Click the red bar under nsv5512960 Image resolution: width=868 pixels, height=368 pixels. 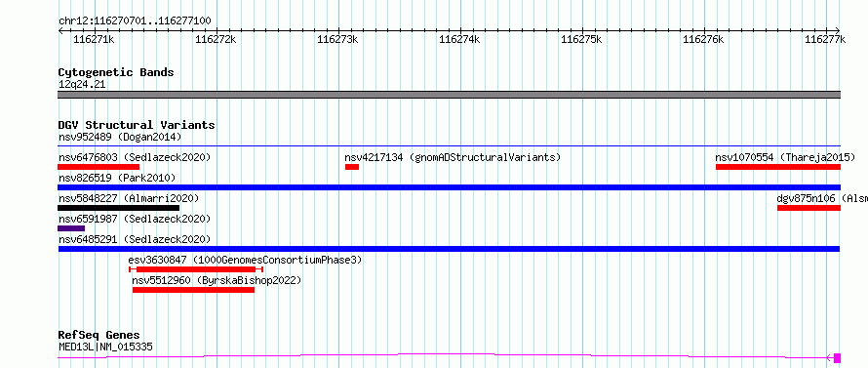(194, 290)
